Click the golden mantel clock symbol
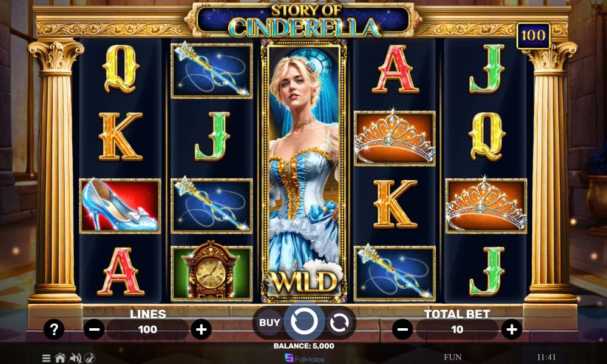This screenshot has height=364, width=607. [211, 274]
